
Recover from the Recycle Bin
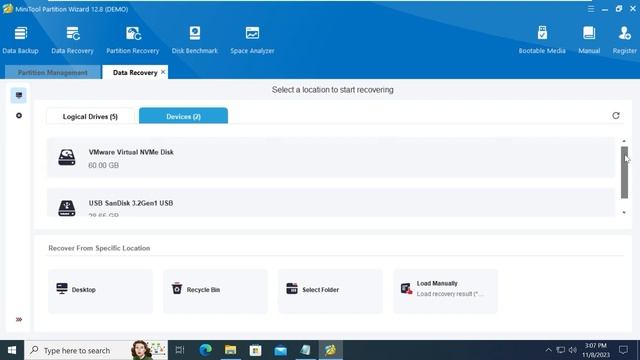click(x=215, y=291)
